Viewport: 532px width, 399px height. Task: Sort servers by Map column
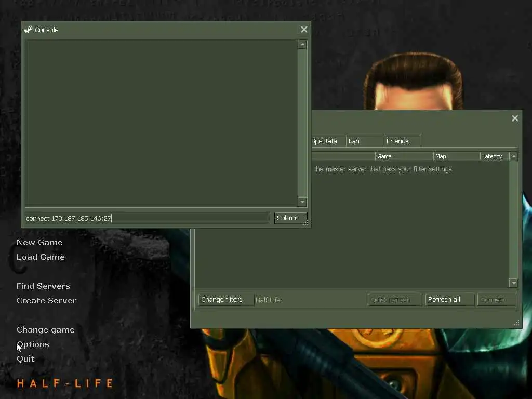tap(456, 156)
